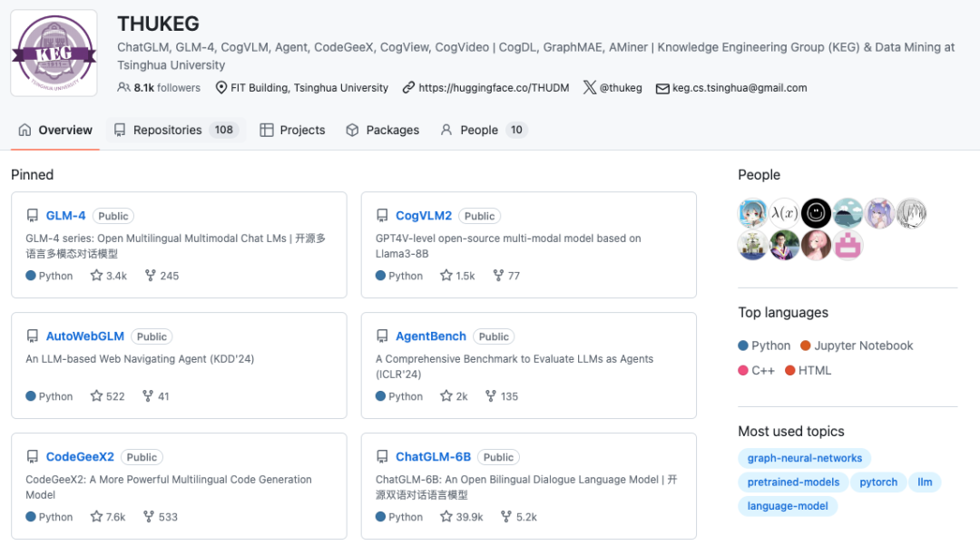This screenshot has width=980, height=555.
Task: Select the graph-neural-networks topic tag
Action: tap(804, 458)
